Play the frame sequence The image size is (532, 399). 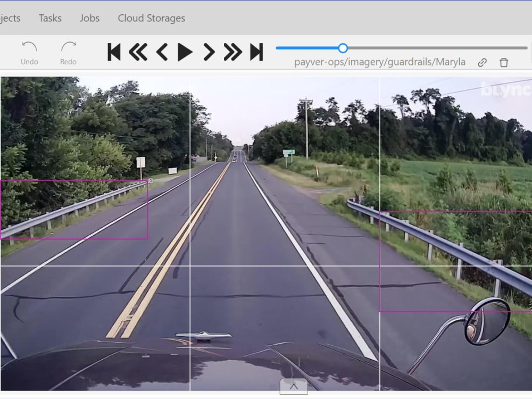tap(185, 52)
